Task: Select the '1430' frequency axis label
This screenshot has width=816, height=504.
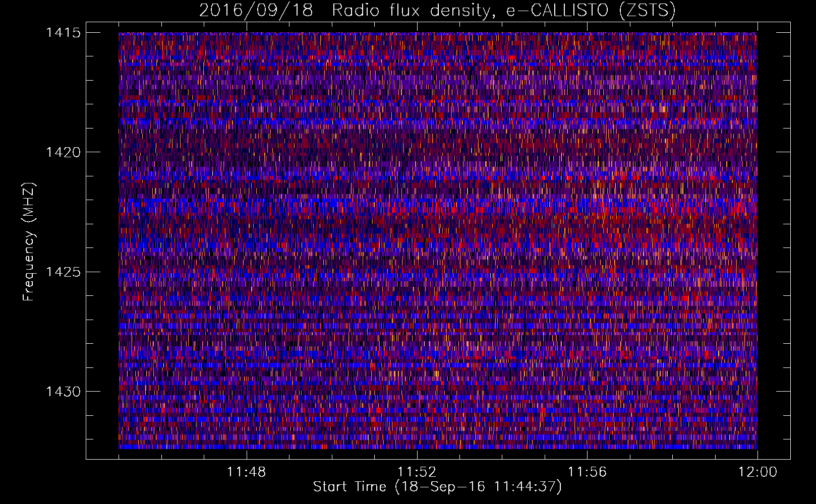Action: click(x=63, y=392)
